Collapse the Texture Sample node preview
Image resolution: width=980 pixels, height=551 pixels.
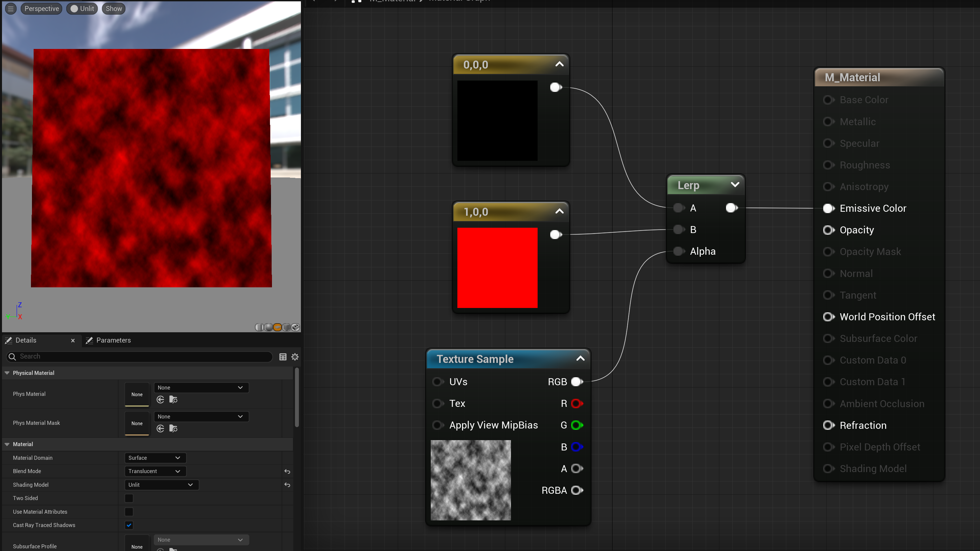[x=580, y=359]
